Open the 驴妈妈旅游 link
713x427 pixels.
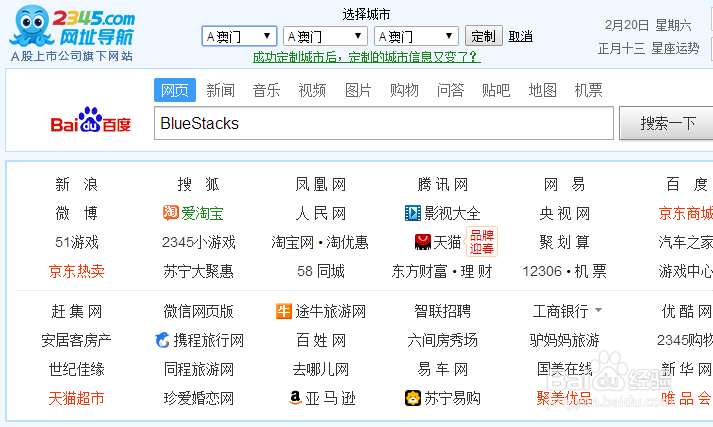point(564,340)
